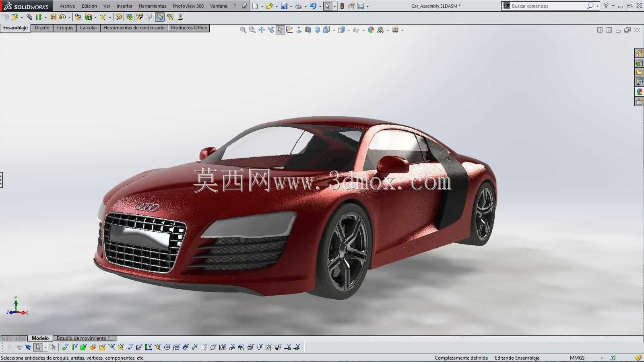This screenshot has height=362, width=644.
Task: Click the Edit Appearance color ball icon
Action: (x=371, y=30)
